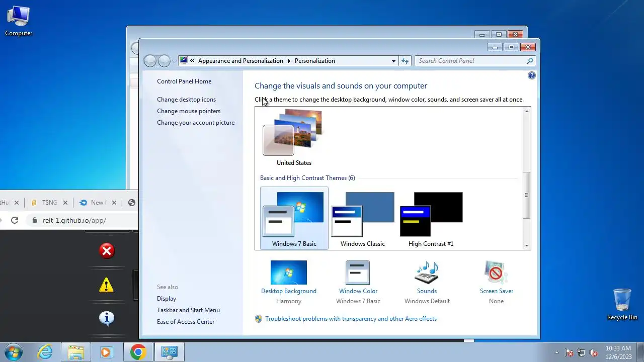Open the Windows Start menu
644x362 pixels.
(x=14, y=352)
